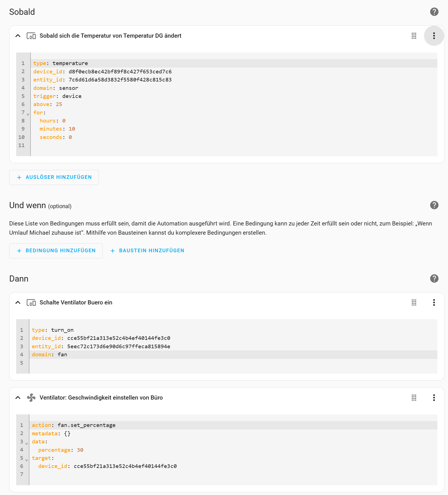Open help for the Sobald section
The height and width of the screenshot is (495, 448).
(434, 12)
